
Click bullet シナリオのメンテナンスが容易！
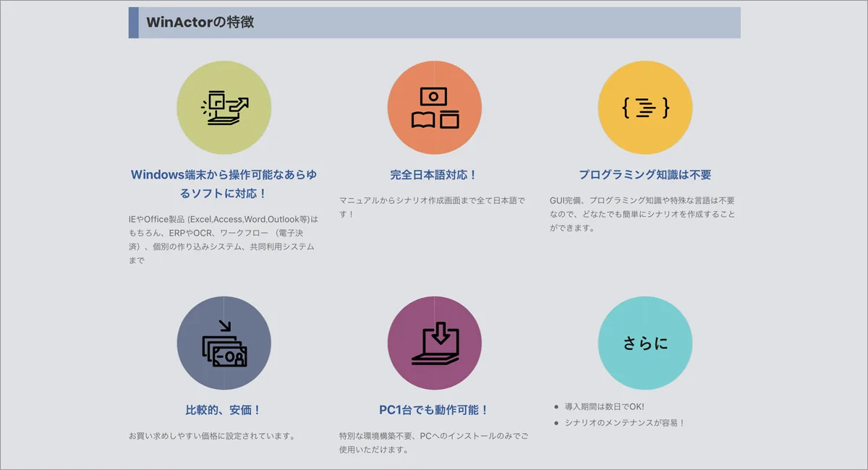(624, 423)
